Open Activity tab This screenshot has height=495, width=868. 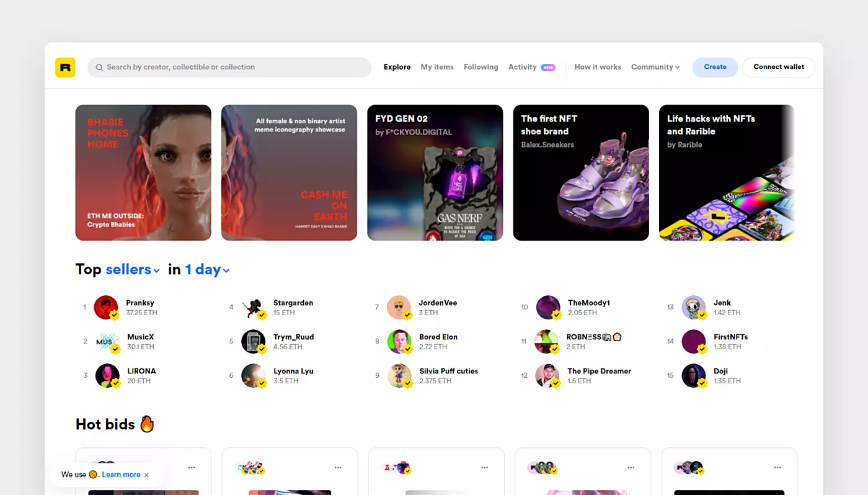[x=523, y=67]
